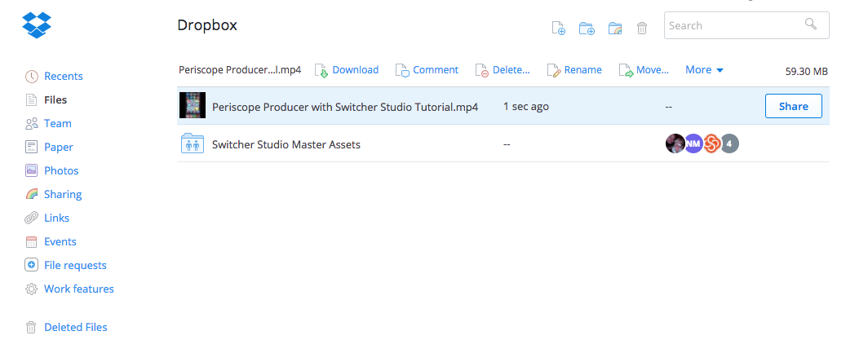Download the selected mp4 file
Screen dimensions: 868x353
pyautogui.click(x=355, y=70)
